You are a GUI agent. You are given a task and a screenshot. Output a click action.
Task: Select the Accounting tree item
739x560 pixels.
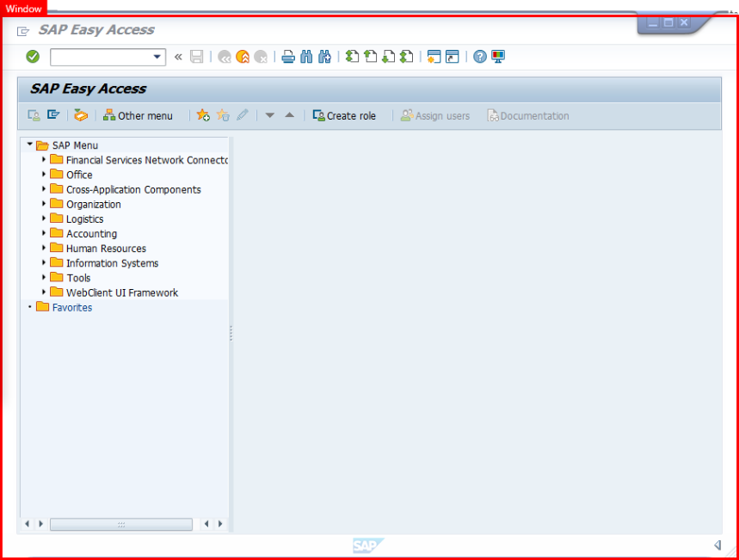point(91,234)
